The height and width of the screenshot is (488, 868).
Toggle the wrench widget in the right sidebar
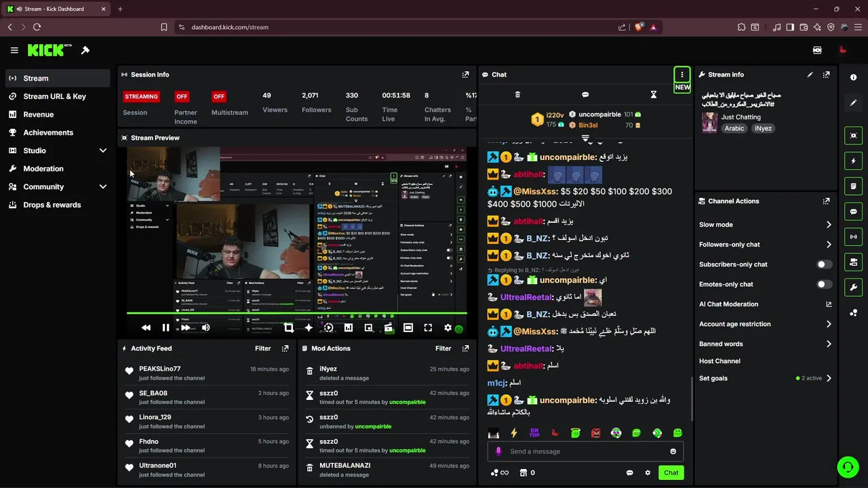853,287
